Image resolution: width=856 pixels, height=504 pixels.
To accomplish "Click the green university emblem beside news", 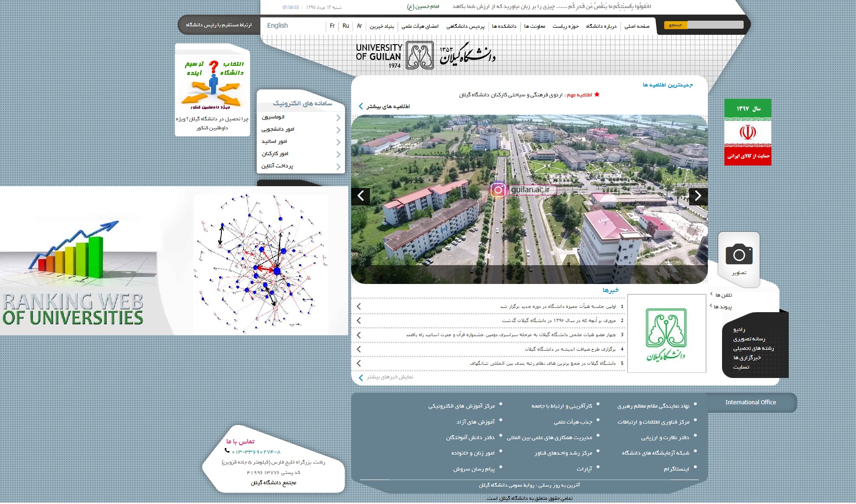I will click(x=666, y=333).
